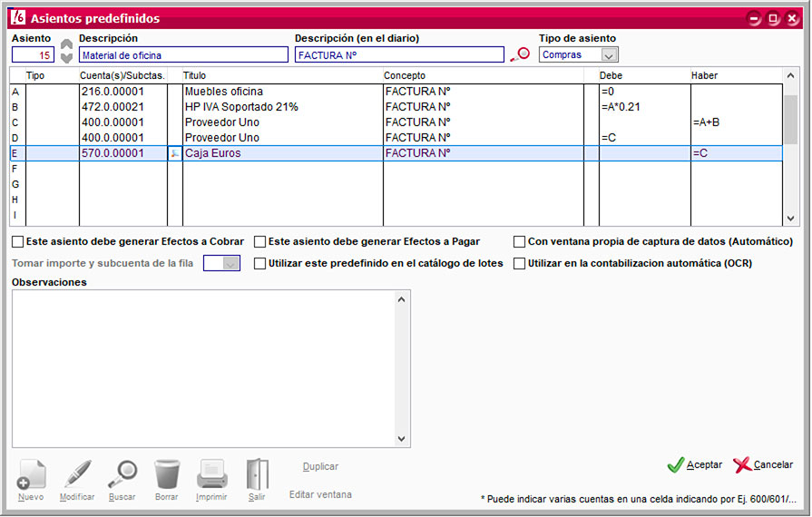
Task: Click the Descripción field Material de oficina
Action: 183,54
